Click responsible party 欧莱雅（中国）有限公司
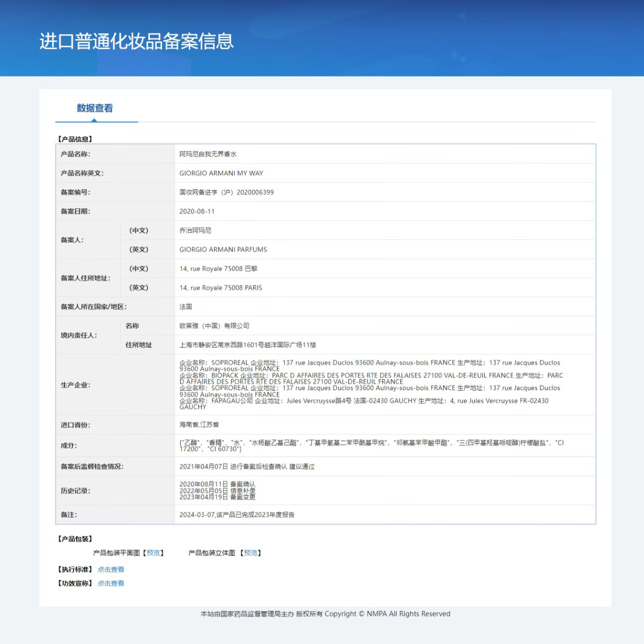The image size is (644, 644). click(214, 325)
